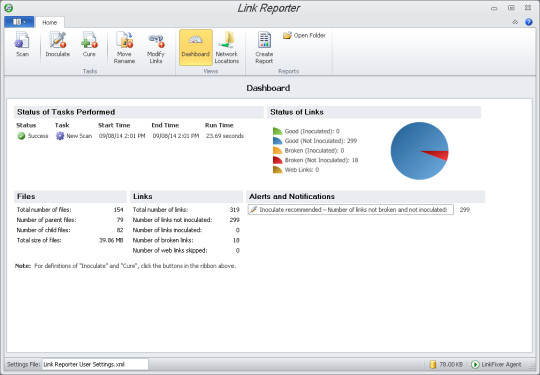
Task: Click the Good (Inoculated) green legend swatch
Action: (278, 131)
